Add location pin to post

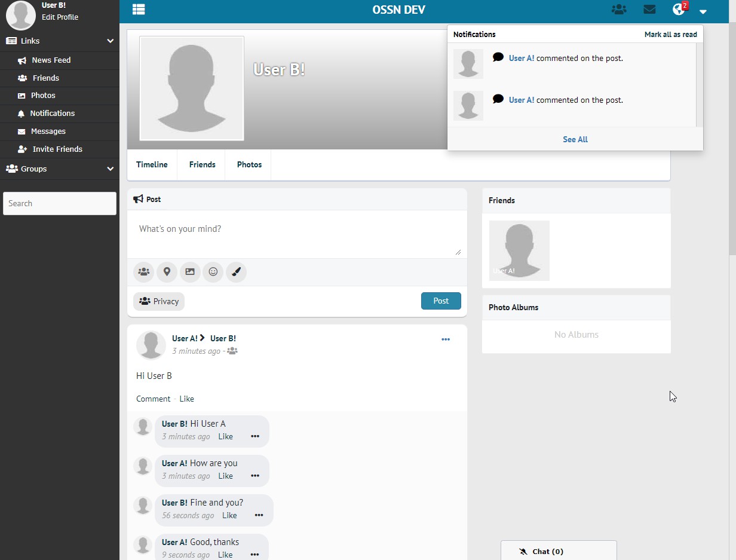pyautogui.click(x=167, y=272)
